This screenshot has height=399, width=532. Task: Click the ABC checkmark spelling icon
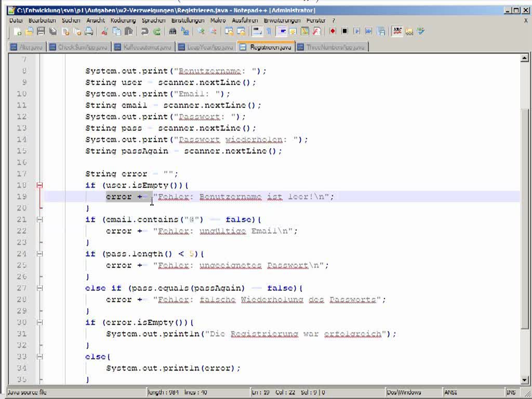tap(421, 32)
